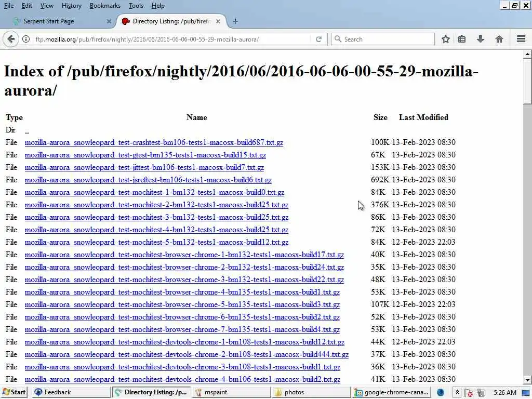Click the Back navigation arrow
Screen dimensions: 532x399
pyautogui.click(x=10, y=39)
